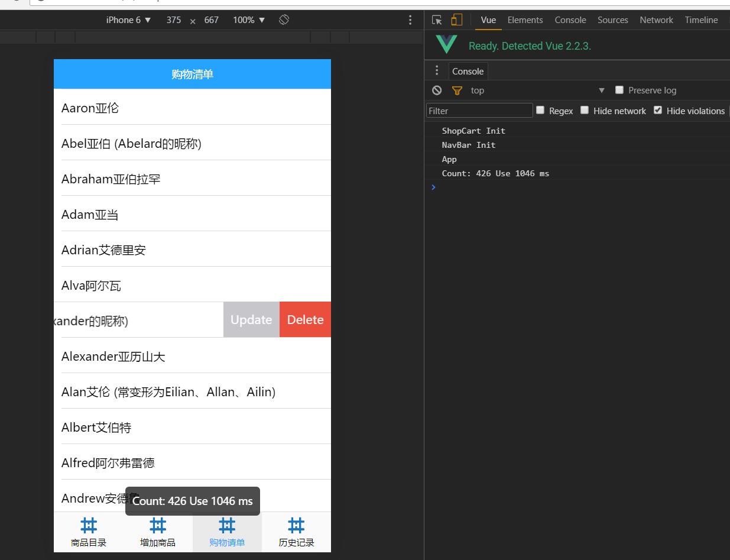The image size is (730, 560).
Task: Open the iPhone 6 device dropdown
Action: tap(129, 20)
